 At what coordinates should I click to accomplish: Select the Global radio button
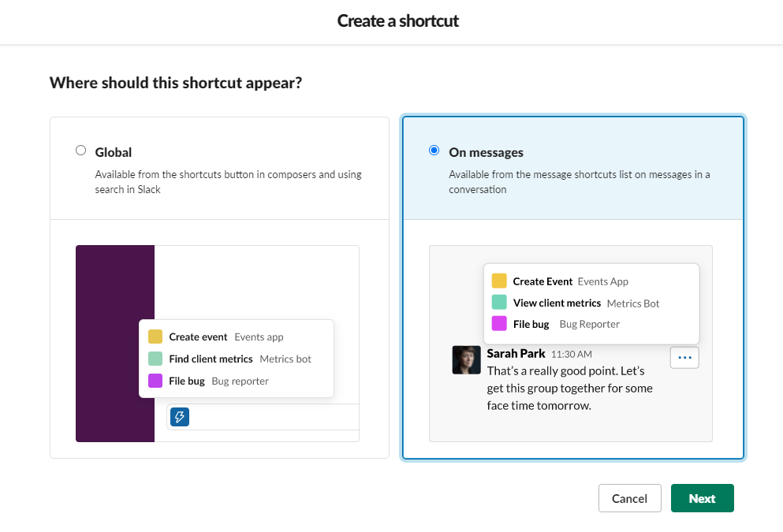pos(80,151)
